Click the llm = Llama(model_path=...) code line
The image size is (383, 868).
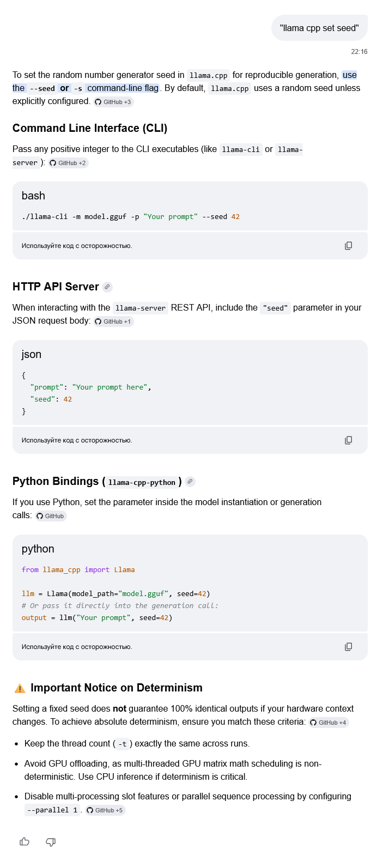[x=115, y=594]
